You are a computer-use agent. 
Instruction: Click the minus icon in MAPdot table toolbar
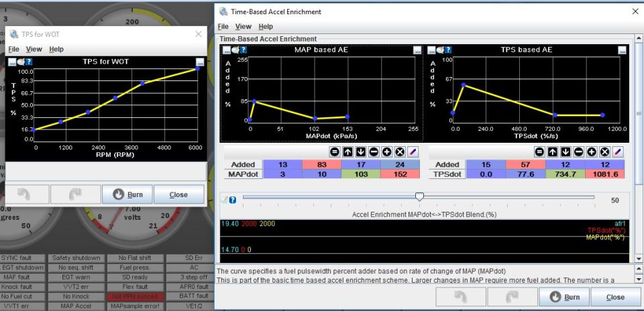374,152
